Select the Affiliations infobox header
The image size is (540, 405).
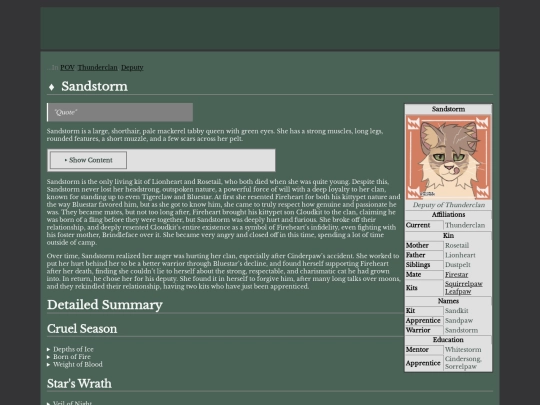point(448,215)
